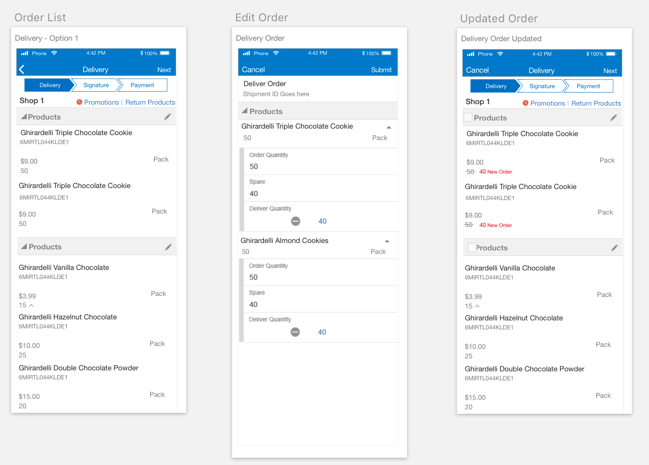Image resolution: width=649 pixels, height=465 pixels.
Task: Select the Signature step in Updated Order
Action: [542, 86]
